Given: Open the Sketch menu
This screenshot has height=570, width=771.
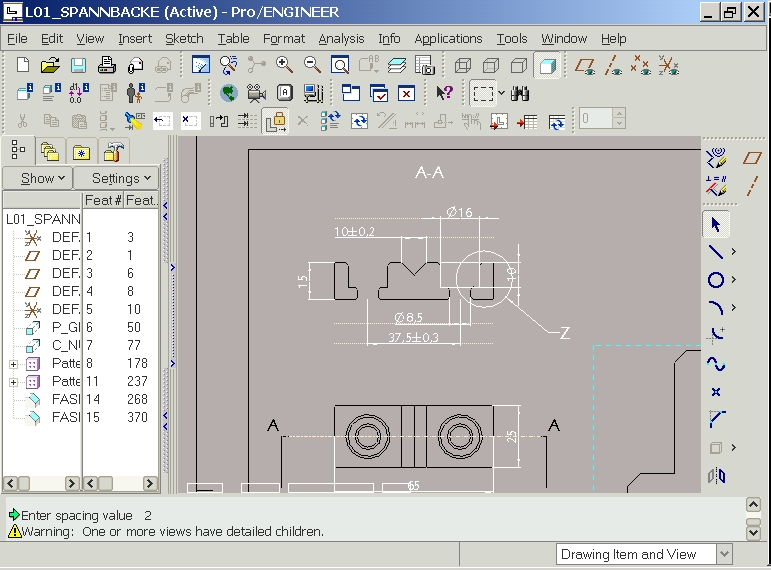Looking at the screenshot, I should [x=183, y=39].
